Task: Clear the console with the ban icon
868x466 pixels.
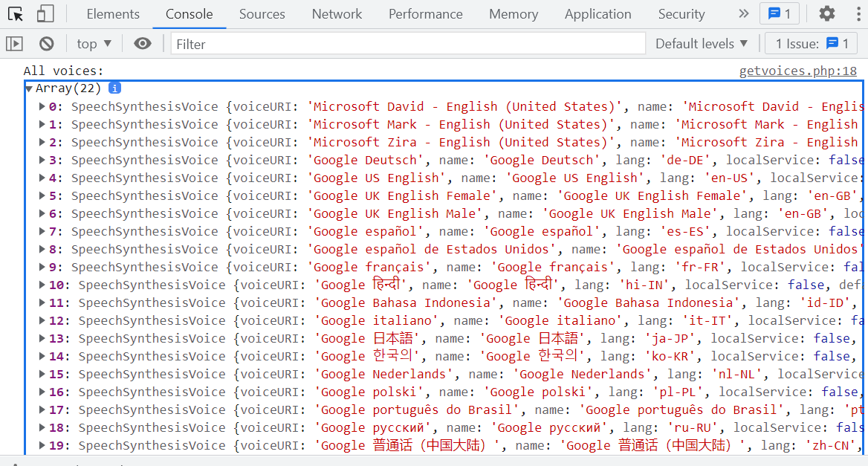Action: point(47,44)
